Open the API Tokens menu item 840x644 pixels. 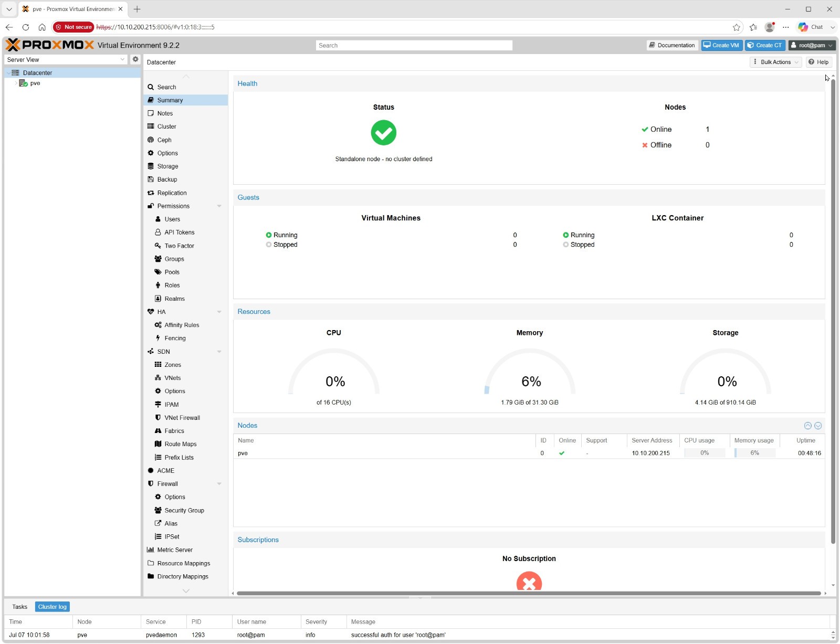(186, 233)
